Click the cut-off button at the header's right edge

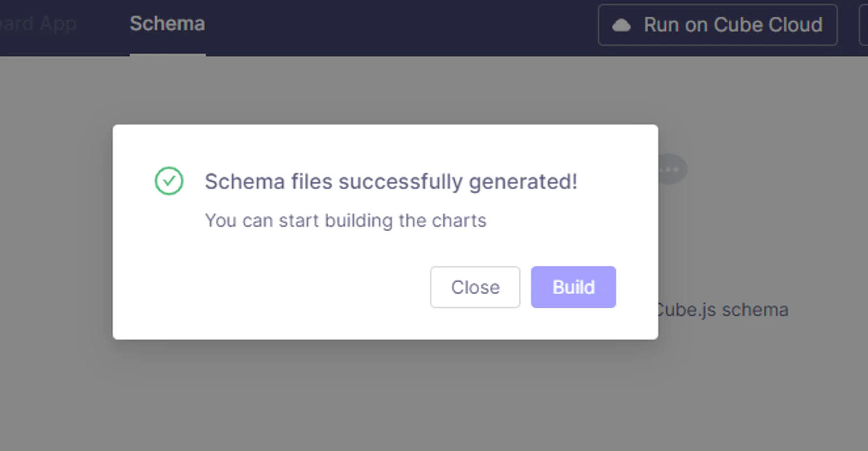[x=864, y=25]
